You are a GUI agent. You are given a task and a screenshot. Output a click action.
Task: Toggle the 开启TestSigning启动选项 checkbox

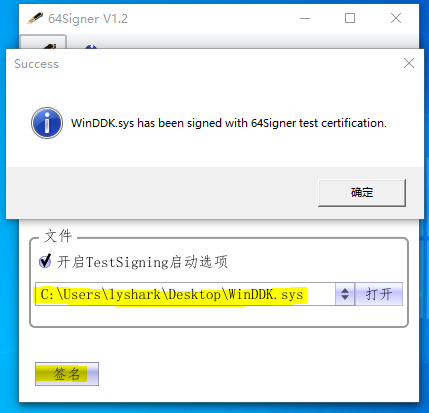click(x=45, y=261)
